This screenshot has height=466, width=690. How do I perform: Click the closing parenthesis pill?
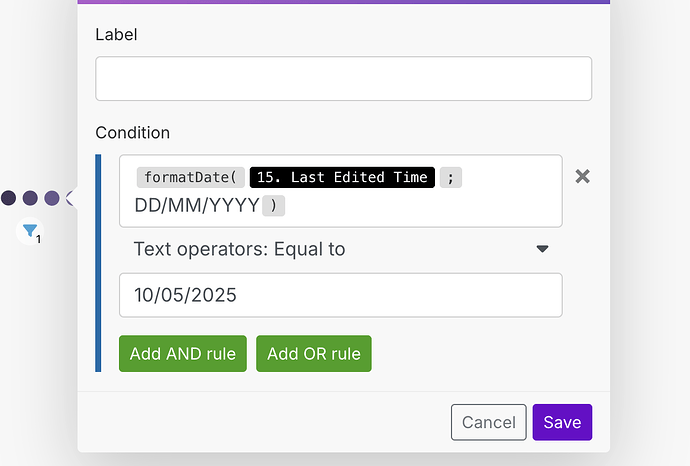click(x=274, y=206)
